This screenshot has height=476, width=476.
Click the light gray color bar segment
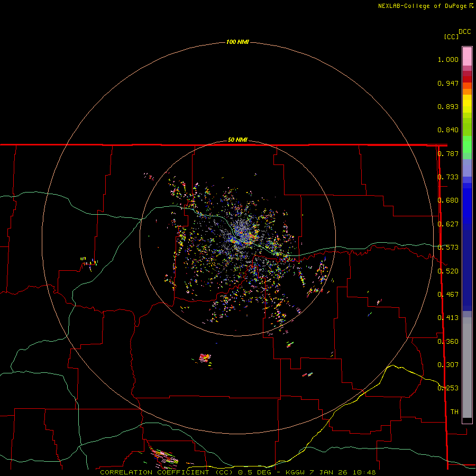tap(467, 368)
